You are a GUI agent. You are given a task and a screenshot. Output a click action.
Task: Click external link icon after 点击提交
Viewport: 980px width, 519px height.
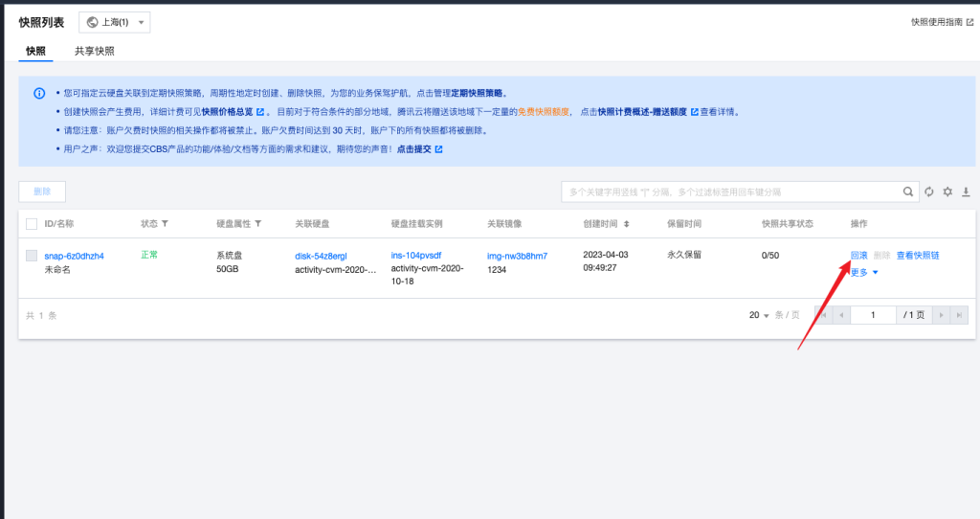(438, 149)
